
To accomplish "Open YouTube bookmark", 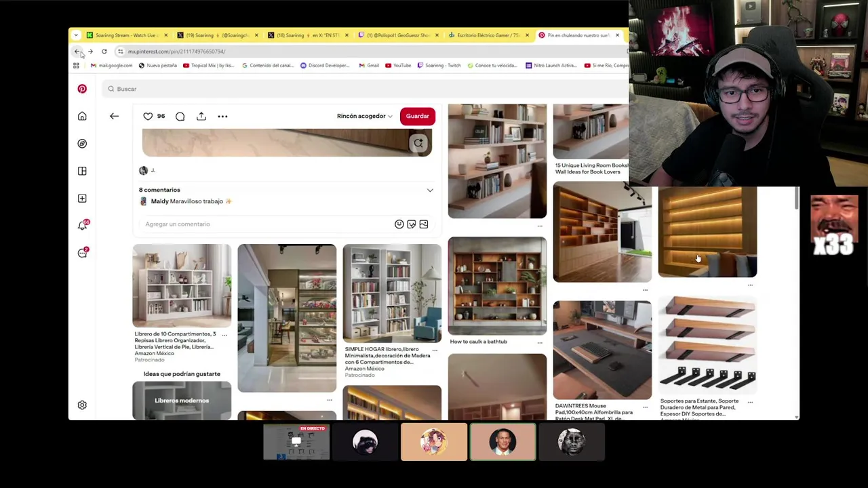I will (398, 66).
